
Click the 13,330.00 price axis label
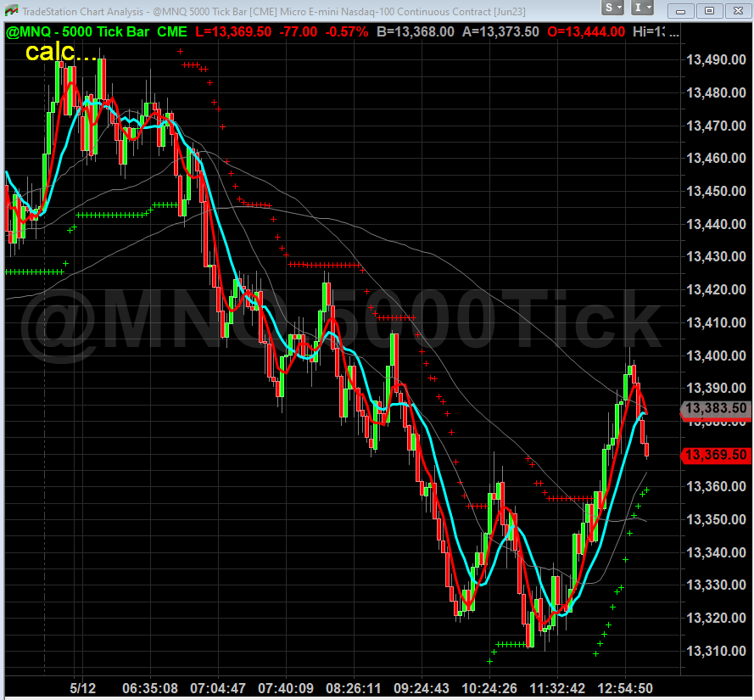[716, 585]
